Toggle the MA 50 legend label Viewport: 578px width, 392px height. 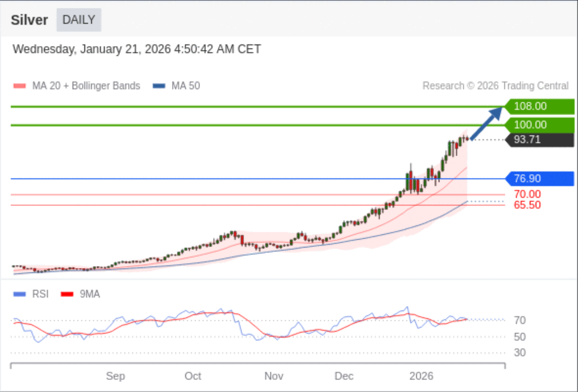185,86
